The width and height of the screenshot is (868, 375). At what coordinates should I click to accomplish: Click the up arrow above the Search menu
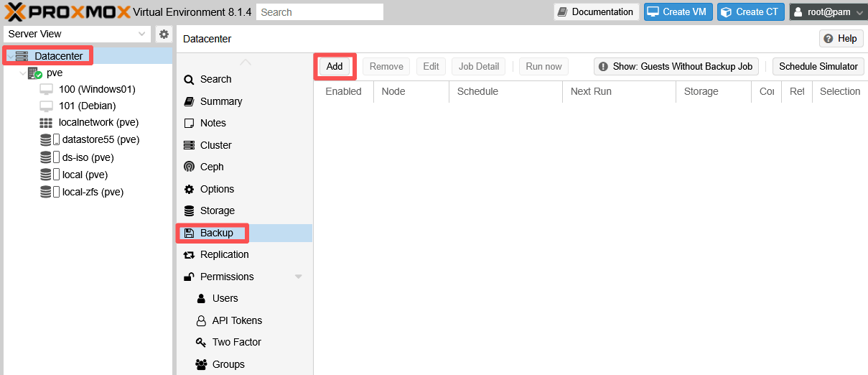pos(246,62)
